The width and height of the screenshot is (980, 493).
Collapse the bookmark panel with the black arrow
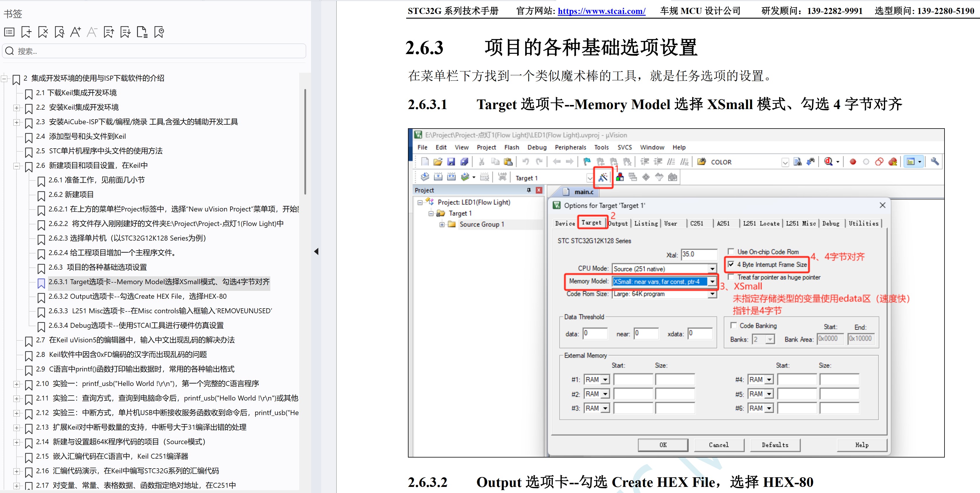(x=316, y=252)
